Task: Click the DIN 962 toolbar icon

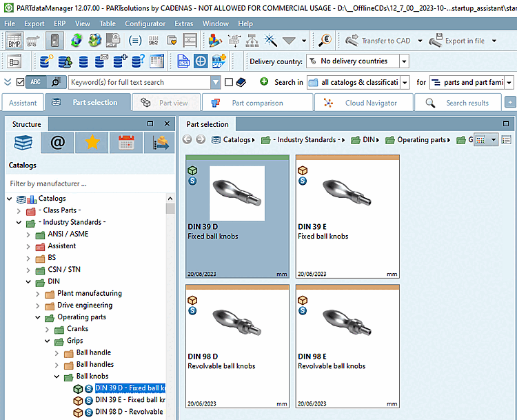Action: coord(154,41)
